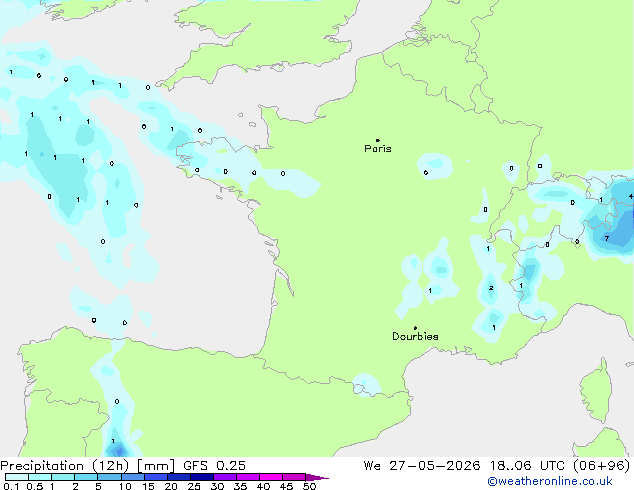Viewport: 634px width, 490px height.
Task: Select the legend swatch between 1 and 2
Action: tap(63, 477)
